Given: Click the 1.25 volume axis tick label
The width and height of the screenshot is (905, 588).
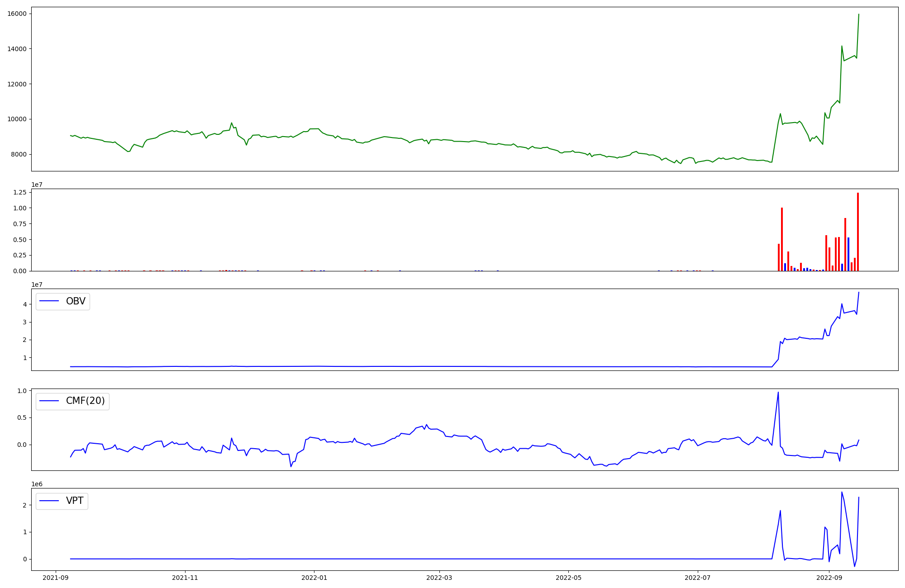Looking at the screenshot, I should [20, 192].
